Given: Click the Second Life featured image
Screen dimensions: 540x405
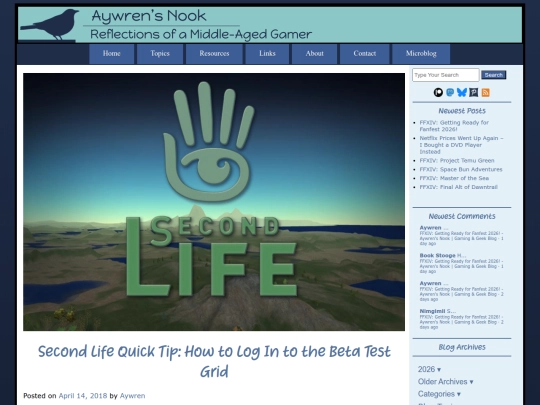Looking at the screenshot, I should point(214,202).
